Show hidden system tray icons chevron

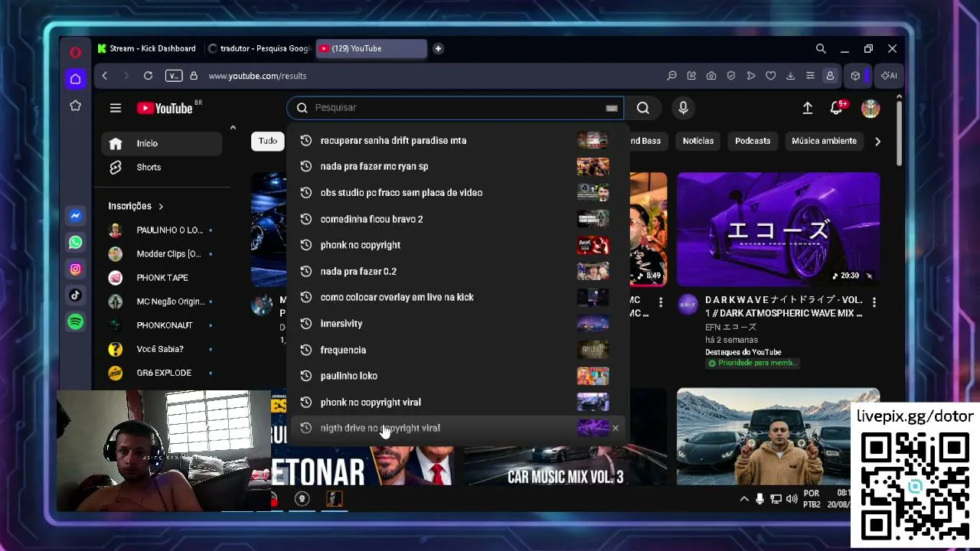[x=743, y=499]
